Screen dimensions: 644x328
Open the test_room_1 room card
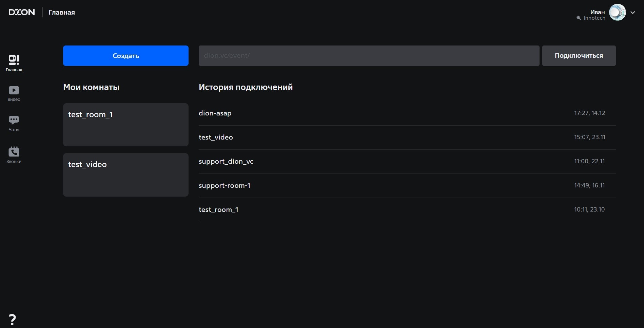tap(126, 125)
